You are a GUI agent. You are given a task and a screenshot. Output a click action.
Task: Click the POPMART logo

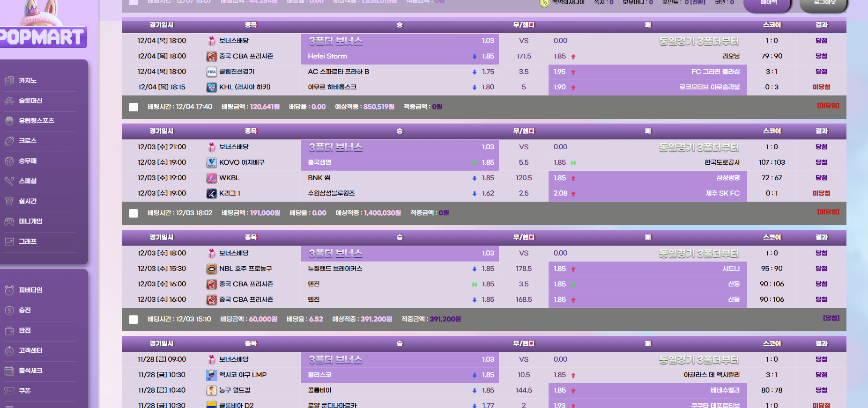(42, 36)
